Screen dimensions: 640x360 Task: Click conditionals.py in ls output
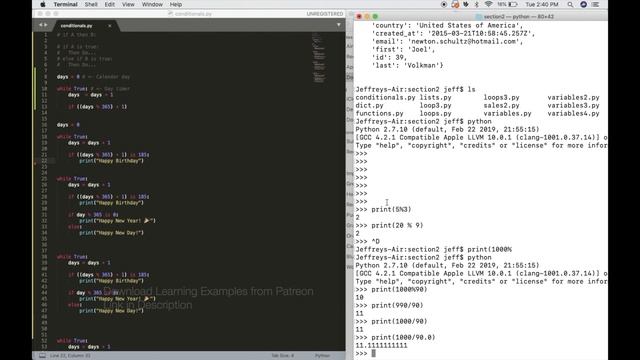[385, 98]
